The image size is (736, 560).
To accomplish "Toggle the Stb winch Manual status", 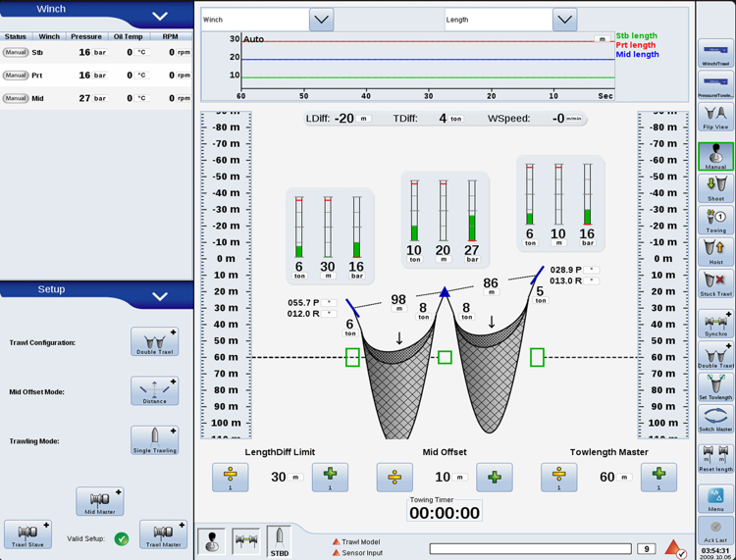I will click(16, 52).
